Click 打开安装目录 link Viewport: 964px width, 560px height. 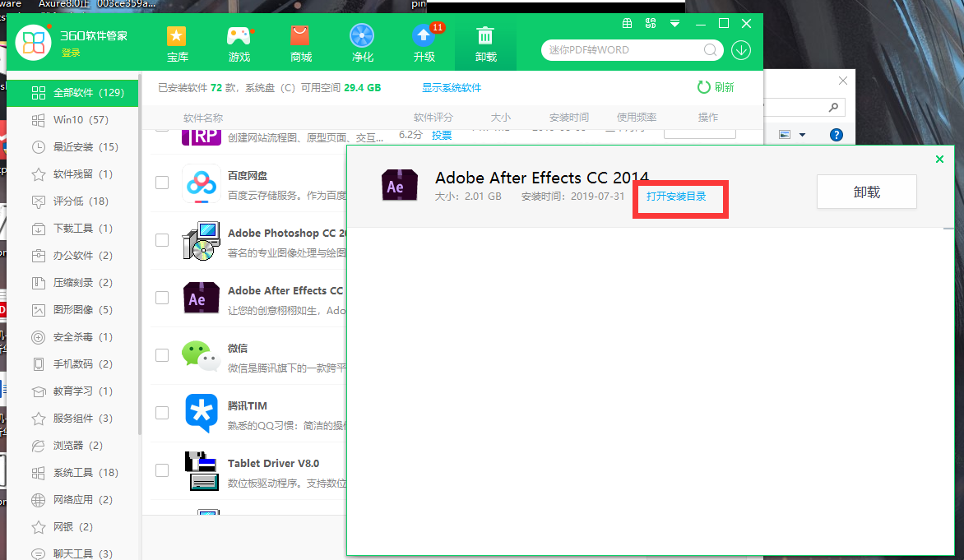click(675, 196)
